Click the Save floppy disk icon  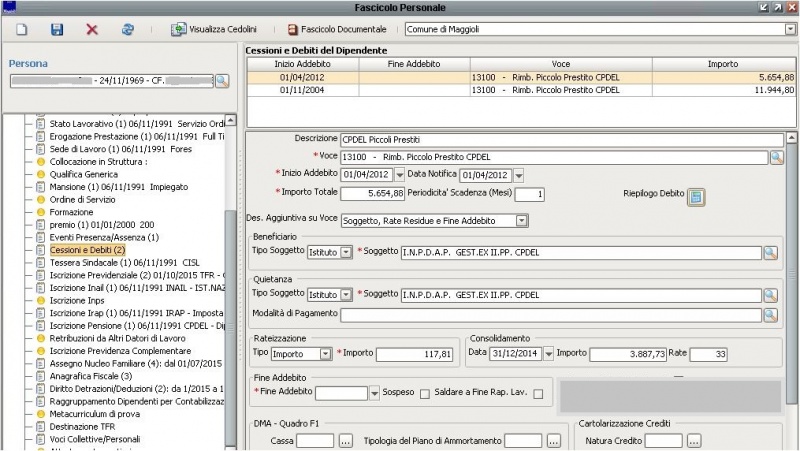[x=57, y=30]
